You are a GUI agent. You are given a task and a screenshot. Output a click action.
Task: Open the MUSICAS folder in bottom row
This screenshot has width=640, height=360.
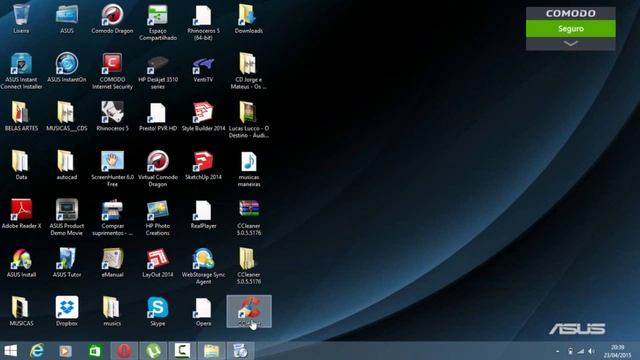click(x=21, y=311)
